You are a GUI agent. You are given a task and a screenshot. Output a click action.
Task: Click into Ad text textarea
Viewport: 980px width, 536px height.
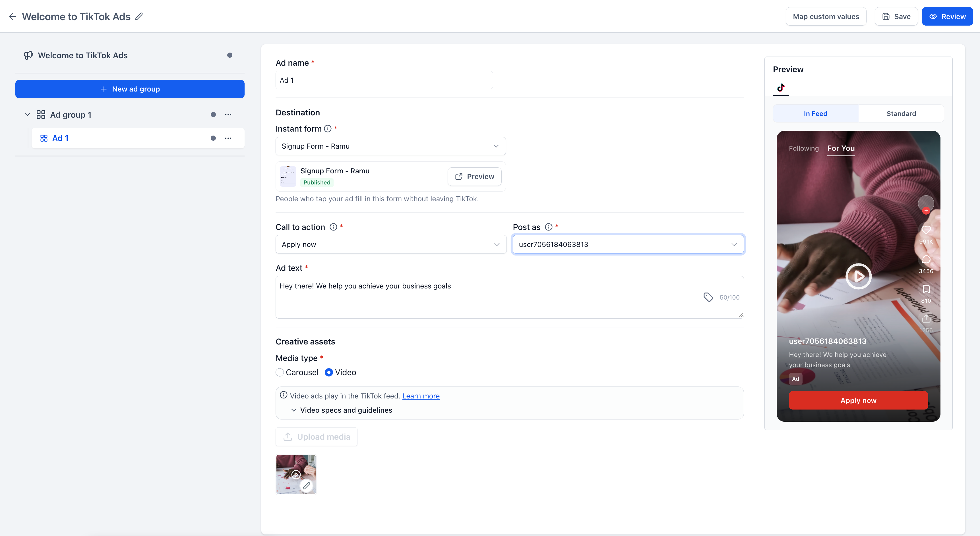coord(509,297)
